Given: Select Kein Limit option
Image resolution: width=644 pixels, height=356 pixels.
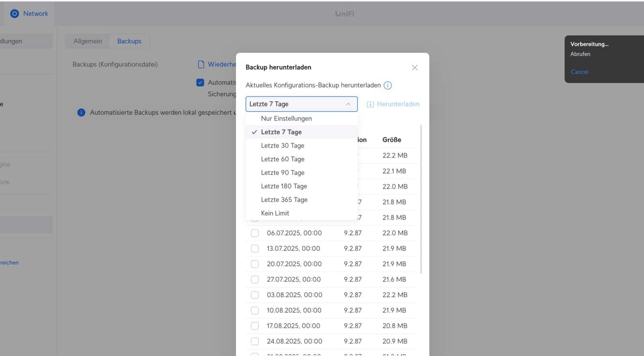Looking at the screenshot, I should coord(275,213).
